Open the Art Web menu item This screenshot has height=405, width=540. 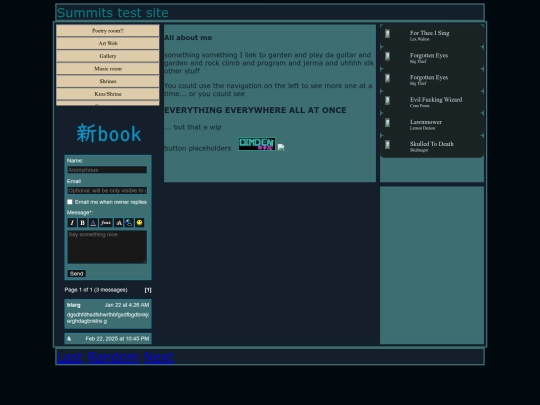point(108,43)
